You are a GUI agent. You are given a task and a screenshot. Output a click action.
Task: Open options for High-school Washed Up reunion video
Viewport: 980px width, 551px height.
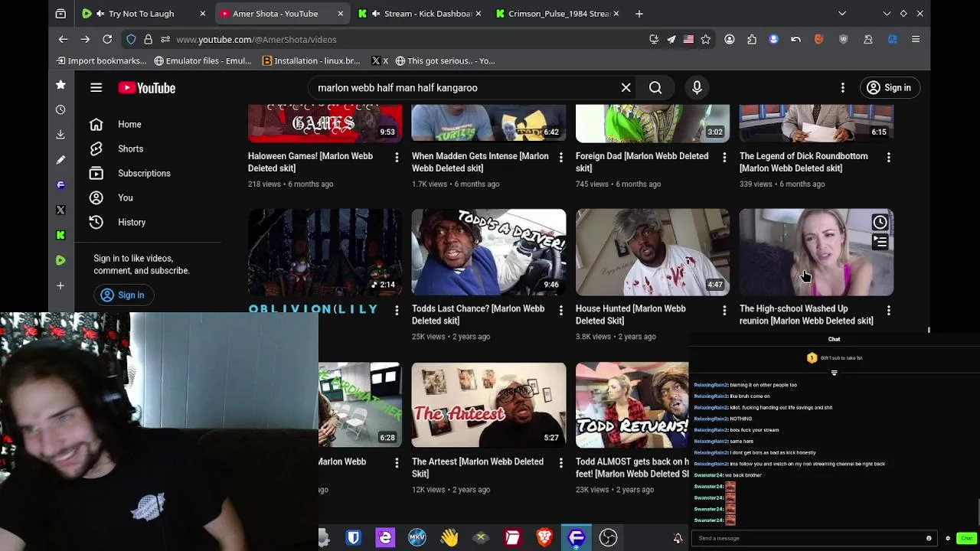(x=888, y=310)
